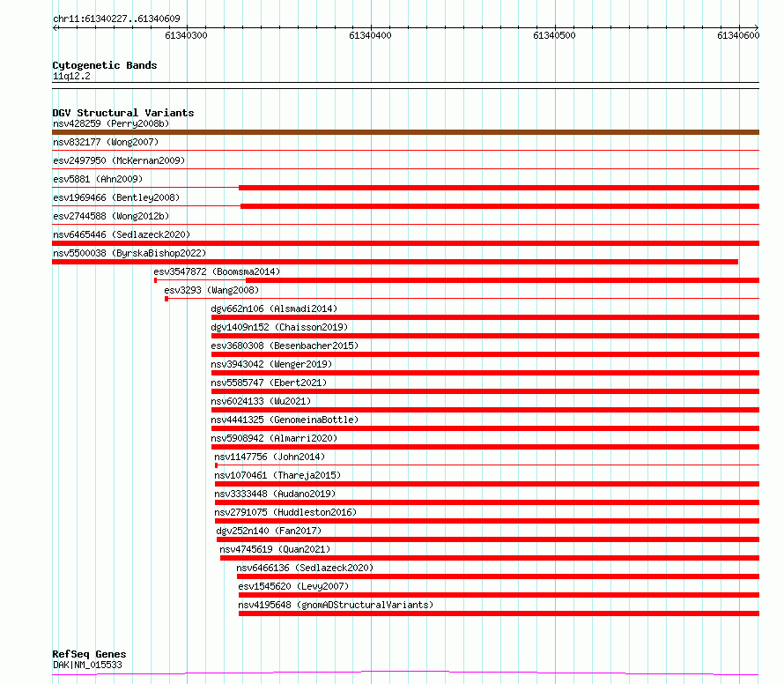The width and height of the screenshot is (784, 684).
Task: Open variant nsv6024133 (Wu2021)
Action: pos(261,401)
